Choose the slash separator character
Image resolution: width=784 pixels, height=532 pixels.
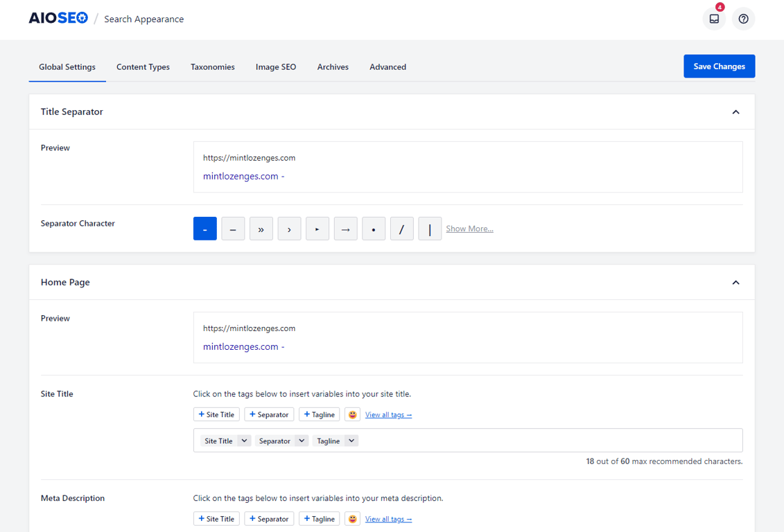[402, 229]
